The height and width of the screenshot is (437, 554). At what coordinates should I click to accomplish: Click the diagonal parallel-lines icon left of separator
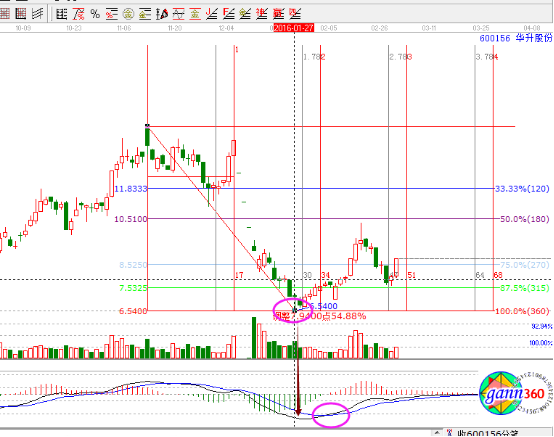pos(37,14)
